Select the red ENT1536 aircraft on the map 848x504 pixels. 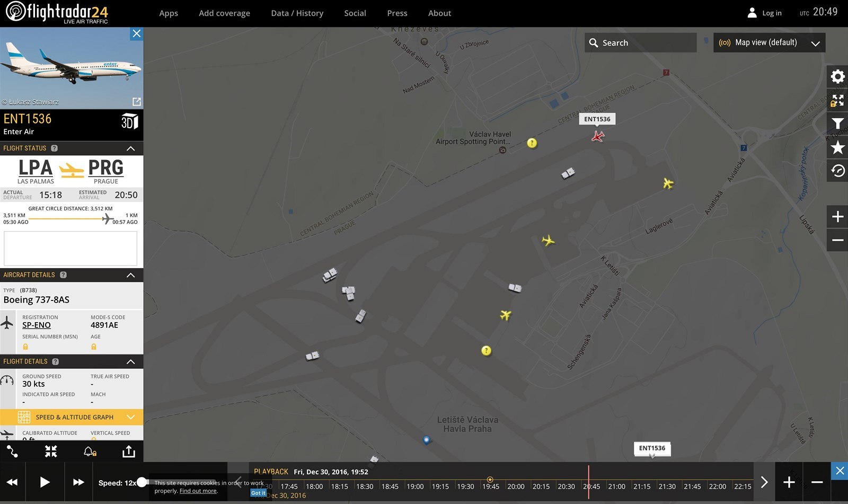(x=598, y=137)
